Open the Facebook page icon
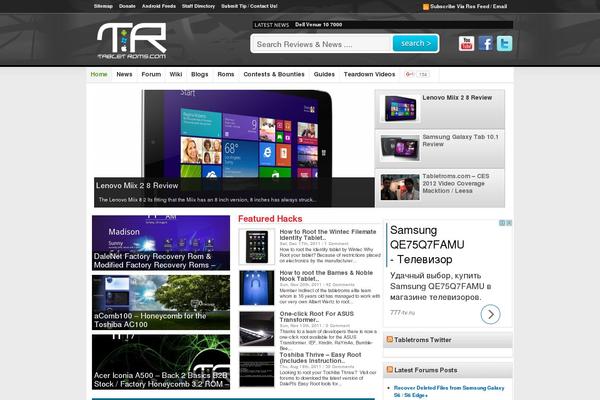 486,44
